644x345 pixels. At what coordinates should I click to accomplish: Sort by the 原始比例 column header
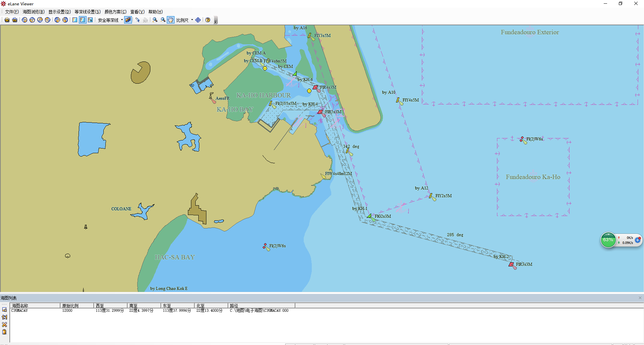click(x=77, y=306)
